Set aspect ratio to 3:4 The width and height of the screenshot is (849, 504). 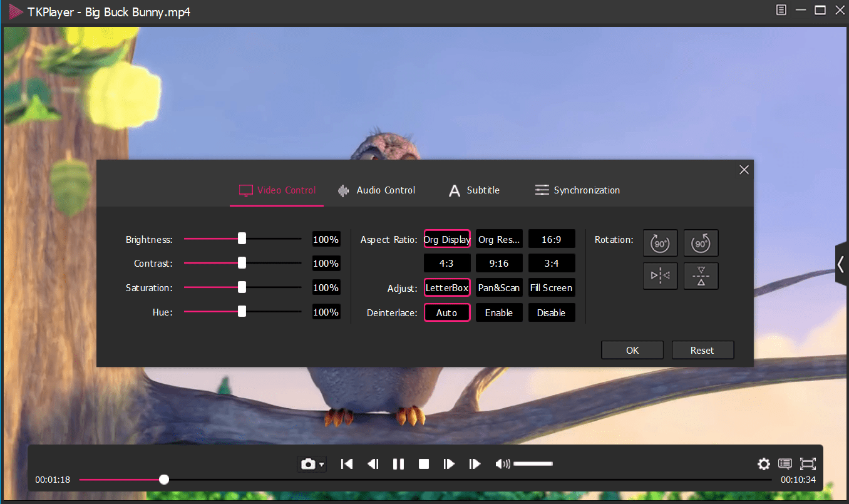[x=552, y=263]
